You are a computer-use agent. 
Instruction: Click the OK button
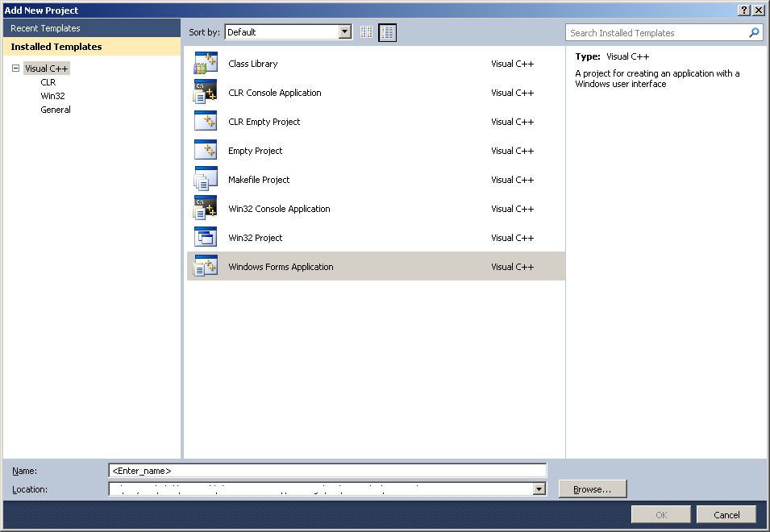[x=661, y=514]
